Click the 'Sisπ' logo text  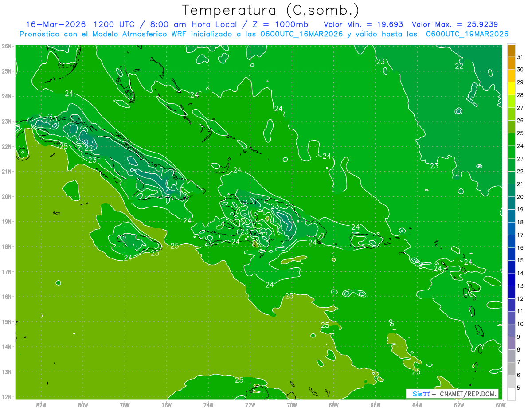(421, 394)
